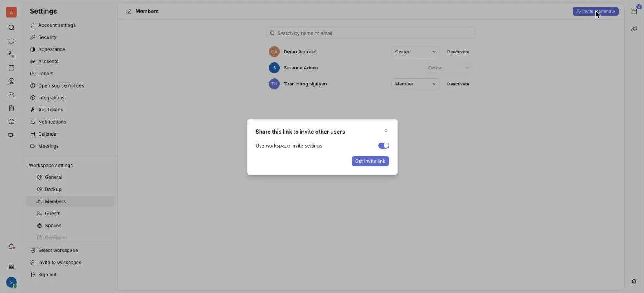Click the red workspace logo
Viewport: 644px width, 293px height.
click(11, 12)
